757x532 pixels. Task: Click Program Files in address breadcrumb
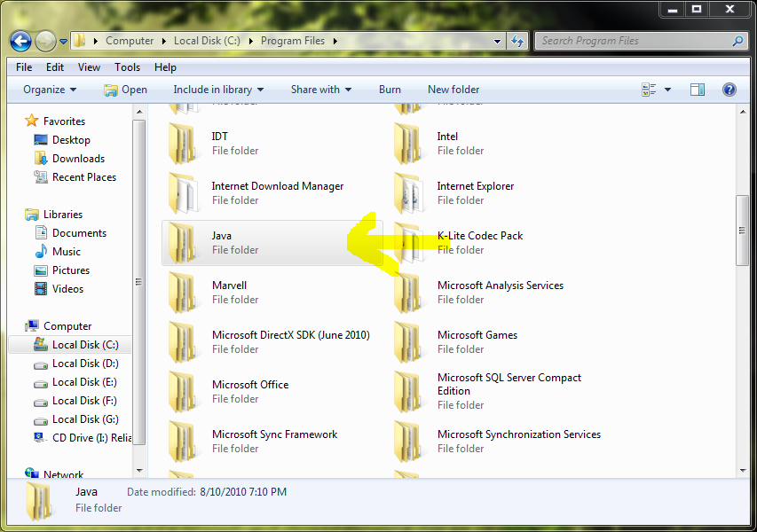coord(293,41)
